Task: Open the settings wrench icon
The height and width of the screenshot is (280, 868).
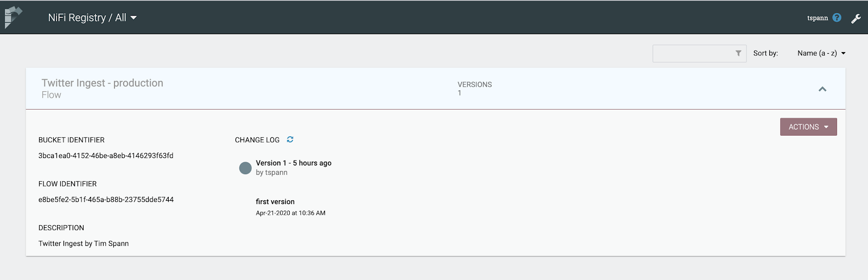Action: 856,18
